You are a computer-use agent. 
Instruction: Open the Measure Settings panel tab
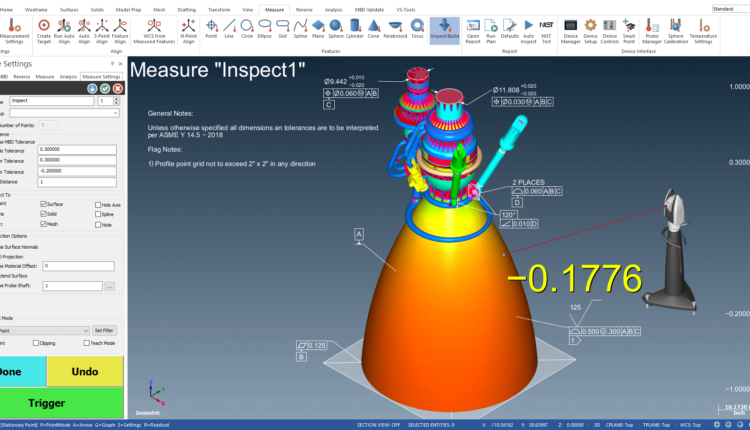[x=101, y=76]
